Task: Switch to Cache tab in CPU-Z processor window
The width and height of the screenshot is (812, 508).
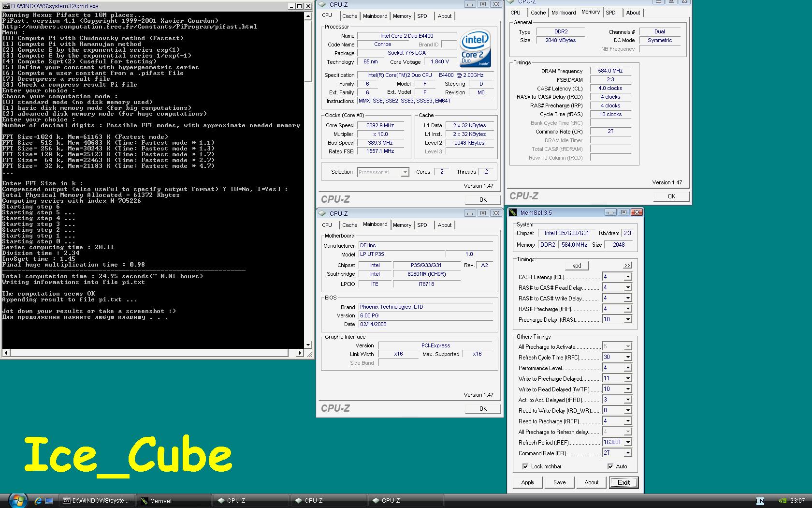Action: tap(349, 16)
